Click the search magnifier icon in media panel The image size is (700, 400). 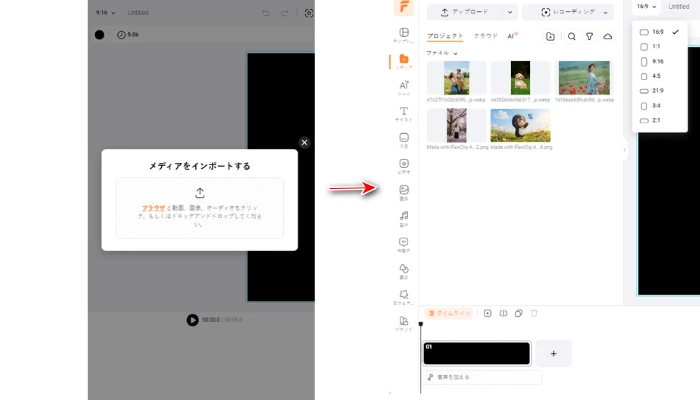(571, 37)
